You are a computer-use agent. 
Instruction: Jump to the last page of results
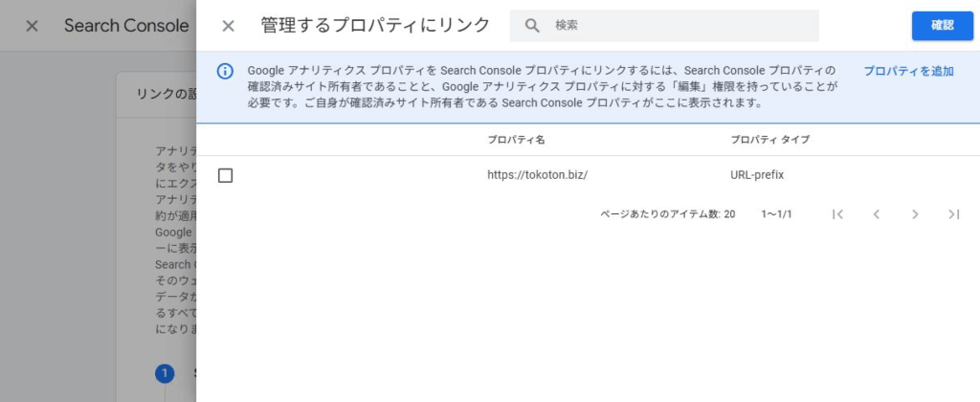tap(953, 214)
